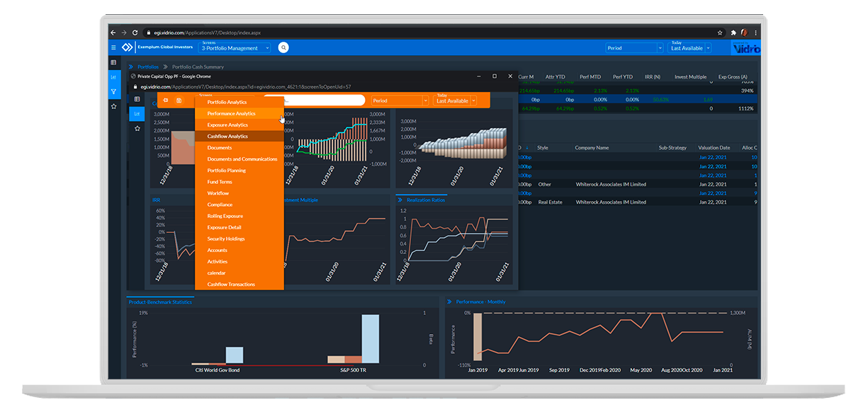Choose Fund Terms in screens menu
The image size is (868, 407).
pyautogui.click(x=239, y=182)
